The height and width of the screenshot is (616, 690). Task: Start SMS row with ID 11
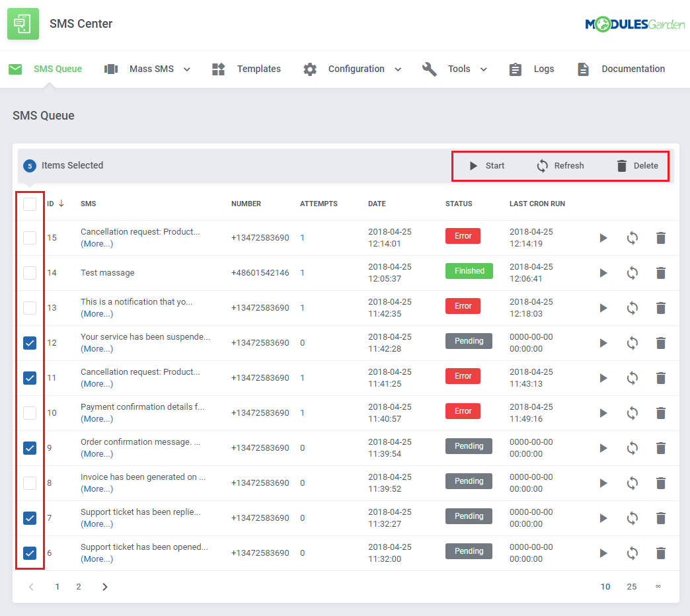pyautogui.click(x=603, y=378)
